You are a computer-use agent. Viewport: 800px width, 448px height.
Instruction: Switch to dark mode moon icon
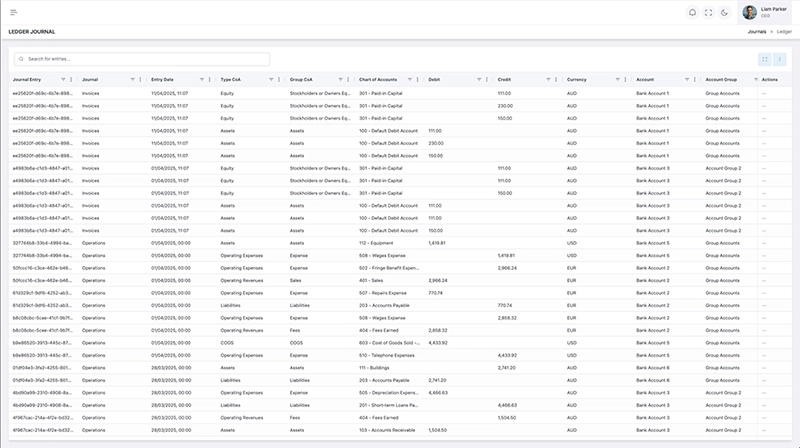(724, 13)
